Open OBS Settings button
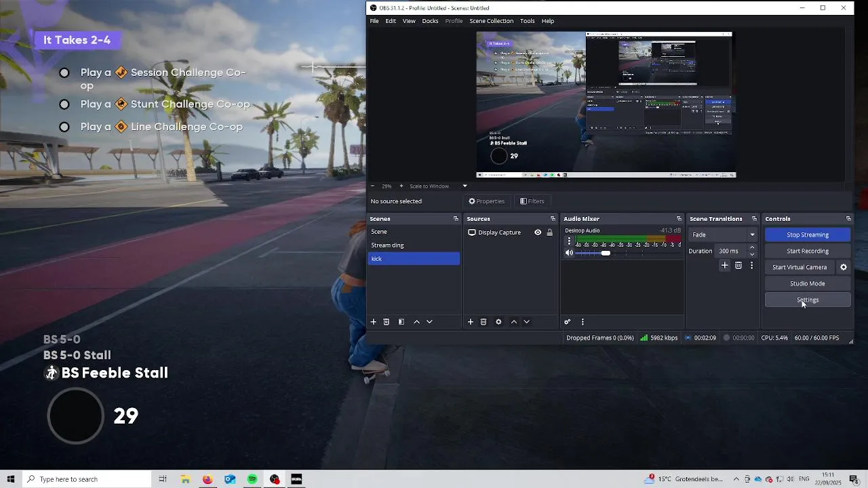Viewport: 868px width, 488px height. [x=808, y=300]
